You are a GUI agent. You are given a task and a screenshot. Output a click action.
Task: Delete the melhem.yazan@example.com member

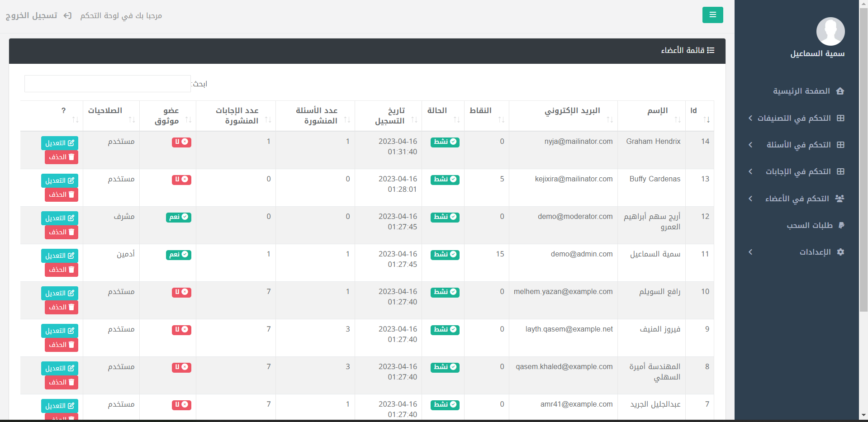coord(62,307)
